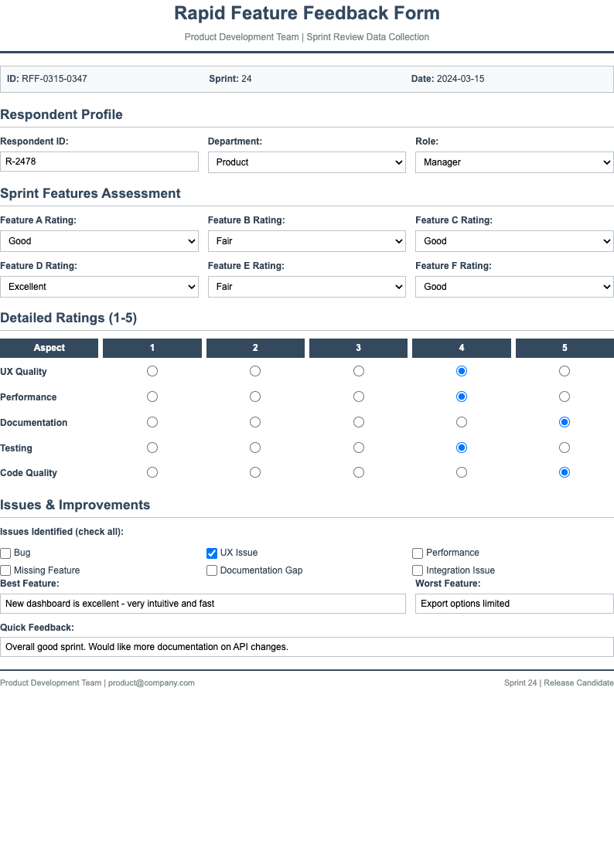
Task: Open the Role dropdown
Action: point(513,162)
